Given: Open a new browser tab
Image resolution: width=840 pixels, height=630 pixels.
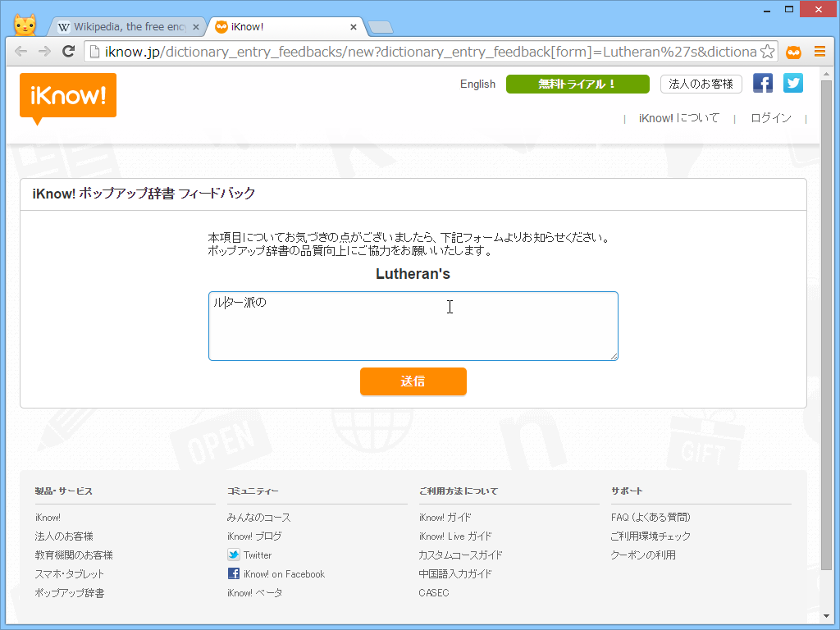Looking at the screenshot, I should 380,26.
